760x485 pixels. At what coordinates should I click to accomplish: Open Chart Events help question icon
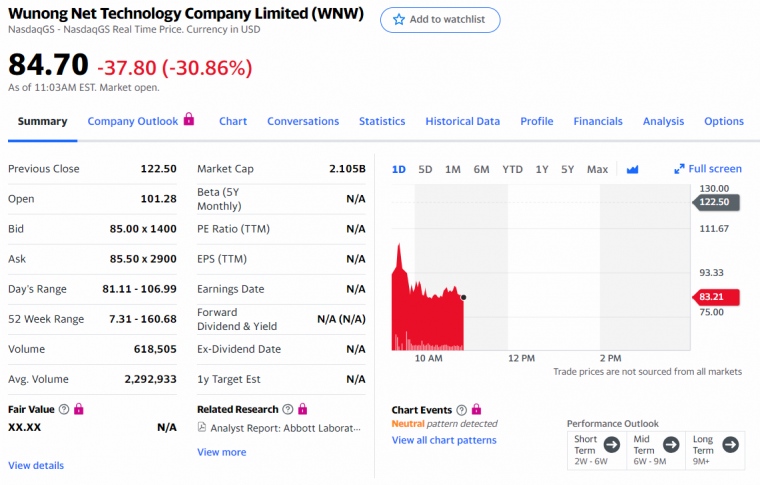pos(461,410)
